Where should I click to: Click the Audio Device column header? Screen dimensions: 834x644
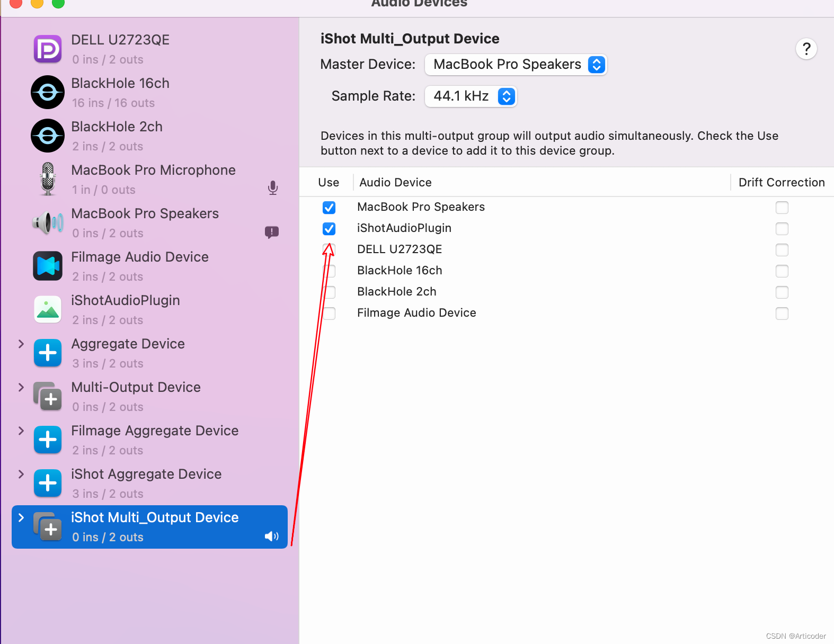395,183
